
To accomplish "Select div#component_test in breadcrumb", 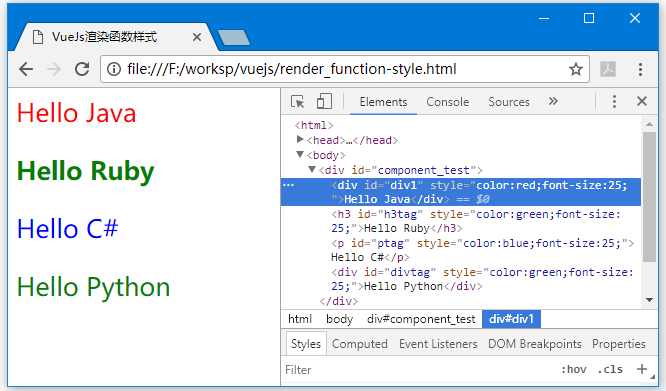I will pos(421,319).
